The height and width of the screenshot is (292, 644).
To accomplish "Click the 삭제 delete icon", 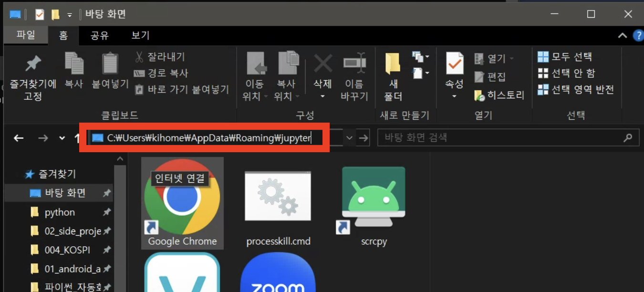I will pos(322,63).
